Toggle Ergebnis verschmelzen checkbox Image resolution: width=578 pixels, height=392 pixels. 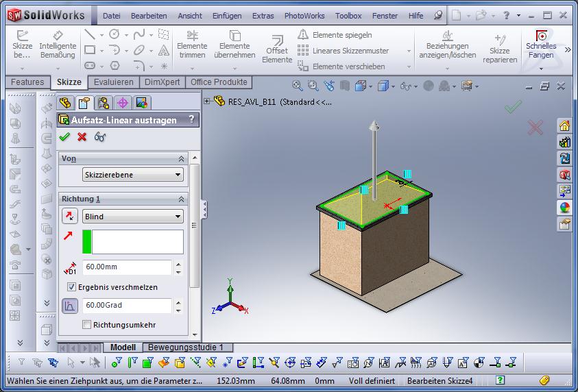(72, 287)
